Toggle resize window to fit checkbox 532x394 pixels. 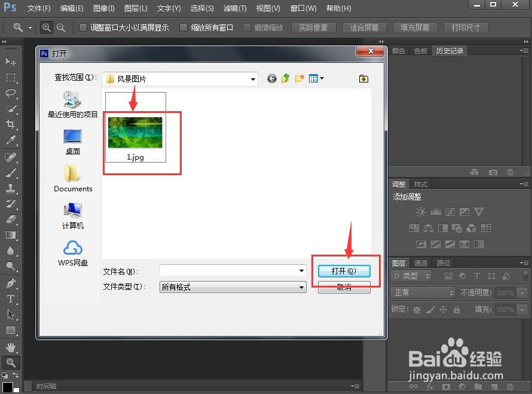click(x=82, y=28)
